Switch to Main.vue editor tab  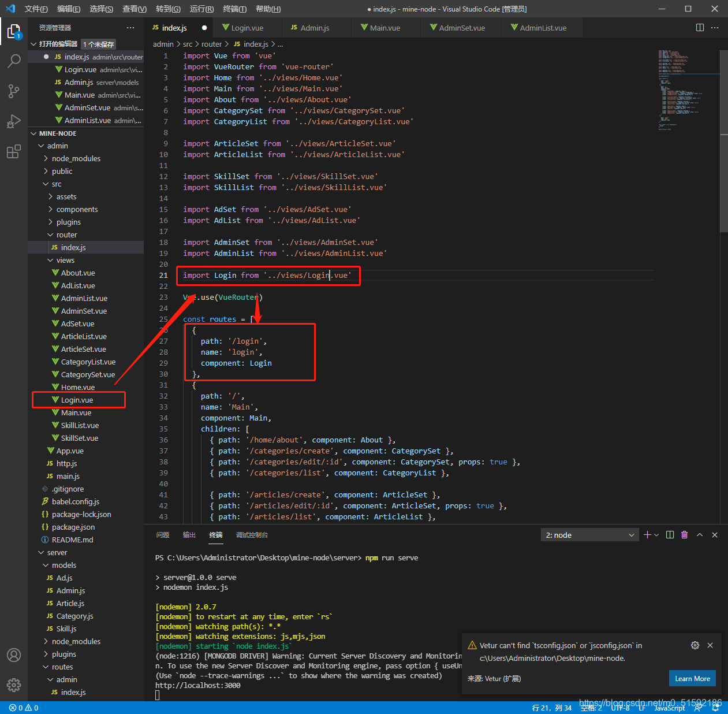tap(384, 28)
